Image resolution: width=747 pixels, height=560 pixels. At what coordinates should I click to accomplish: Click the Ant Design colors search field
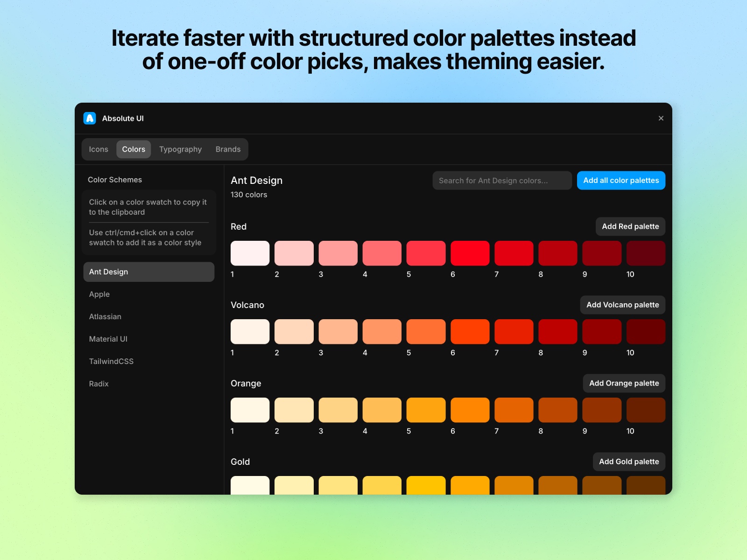coord(502,180)
